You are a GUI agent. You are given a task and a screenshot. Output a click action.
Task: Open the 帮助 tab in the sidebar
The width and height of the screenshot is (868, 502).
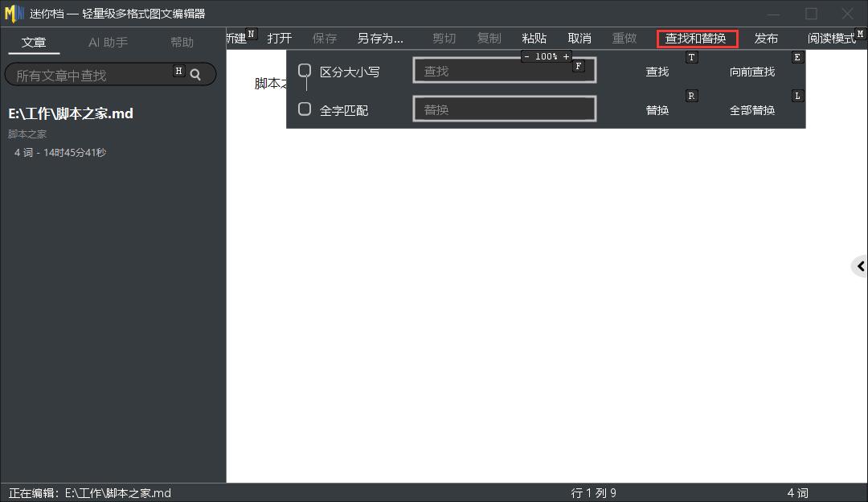(182, 43)
